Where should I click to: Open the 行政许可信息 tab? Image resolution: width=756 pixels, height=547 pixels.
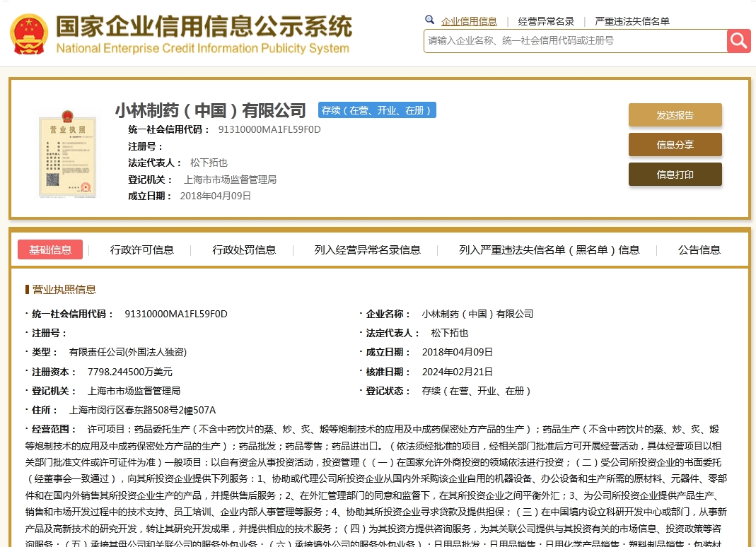[x=141, y=249]
